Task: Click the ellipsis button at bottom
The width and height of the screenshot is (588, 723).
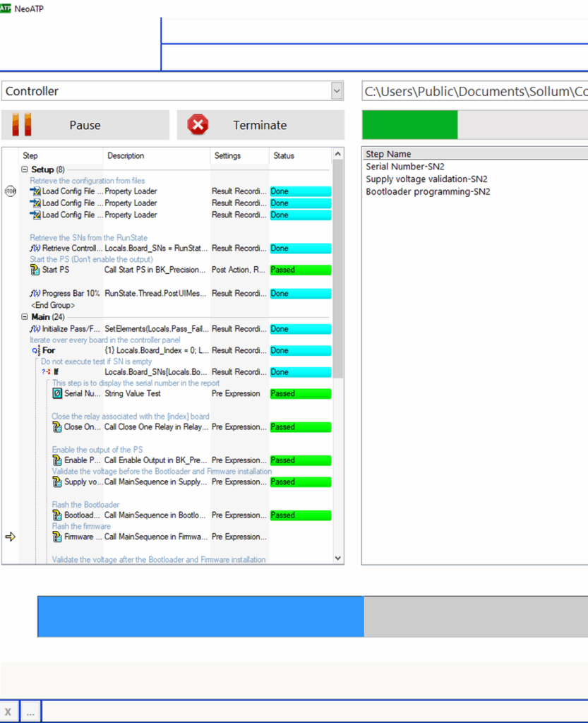Action: 30,712
